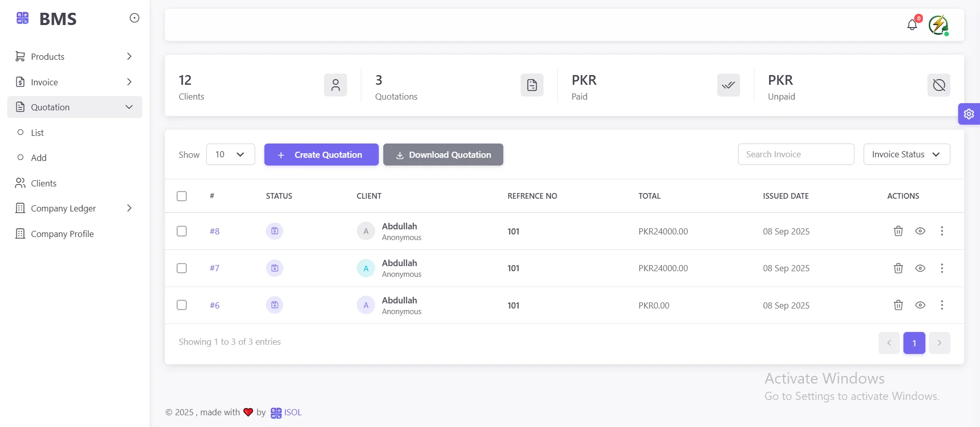980x427 pixels.
Task: Go to Clients in the sidebar
Action: pos(43,183)
